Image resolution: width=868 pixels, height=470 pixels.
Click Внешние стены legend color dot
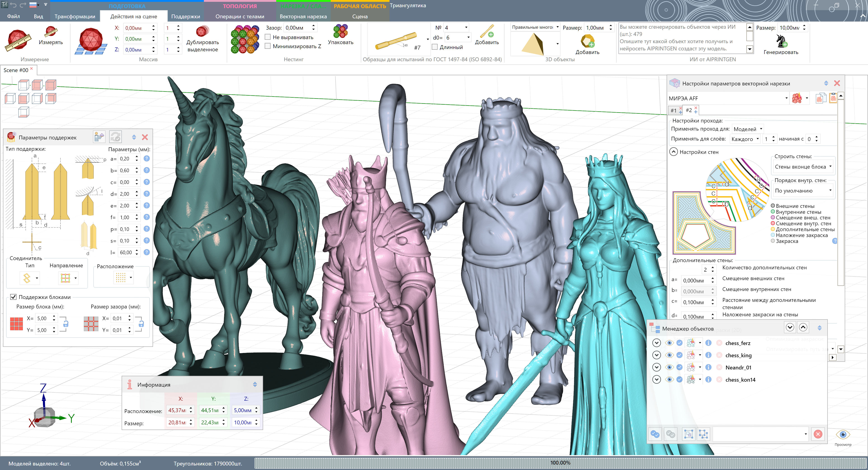point(773,206)
